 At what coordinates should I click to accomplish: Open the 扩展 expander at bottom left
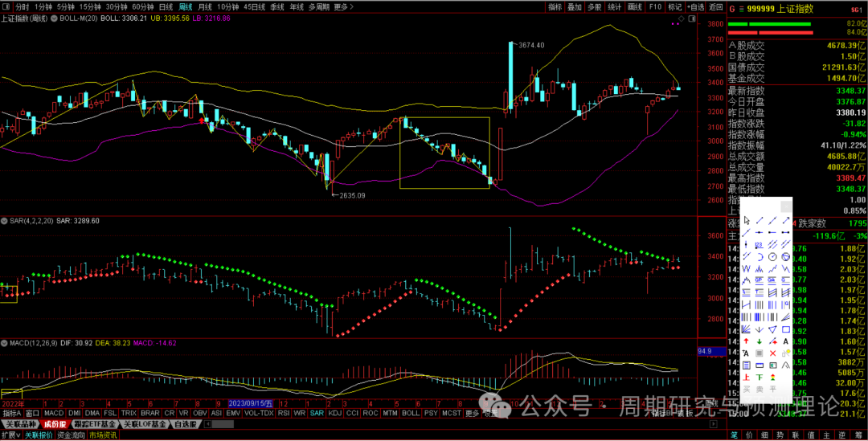pos(10,435)
